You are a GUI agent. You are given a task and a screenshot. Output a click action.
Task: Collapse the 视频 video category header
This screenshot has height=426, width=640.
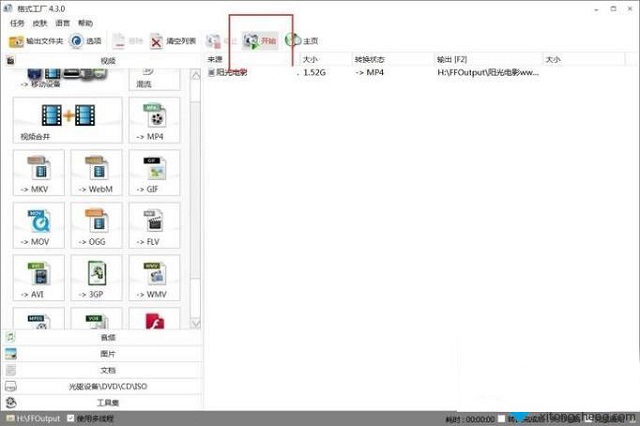click(102, 61)
